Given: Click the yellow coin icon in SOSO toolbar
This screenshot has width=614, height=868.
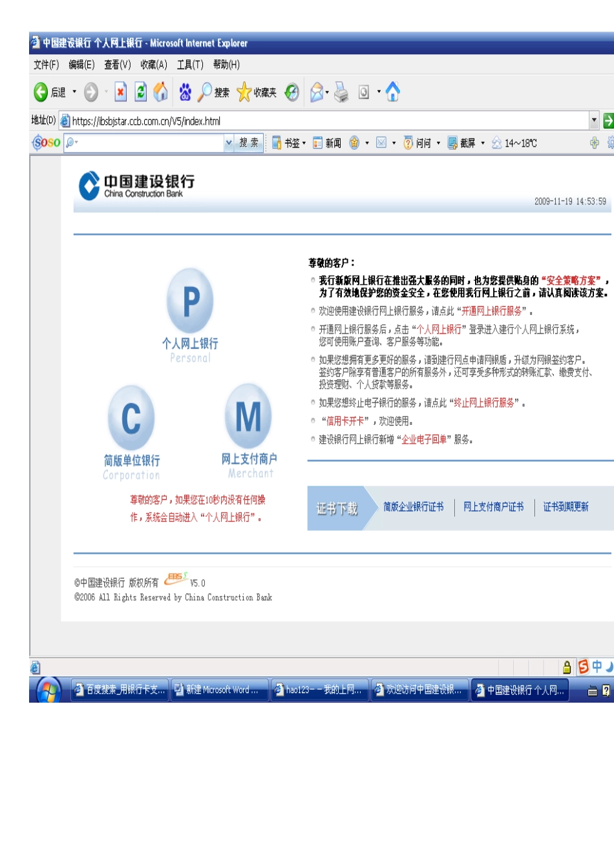Looking at the screenshot, I should (x=354, y=143).
